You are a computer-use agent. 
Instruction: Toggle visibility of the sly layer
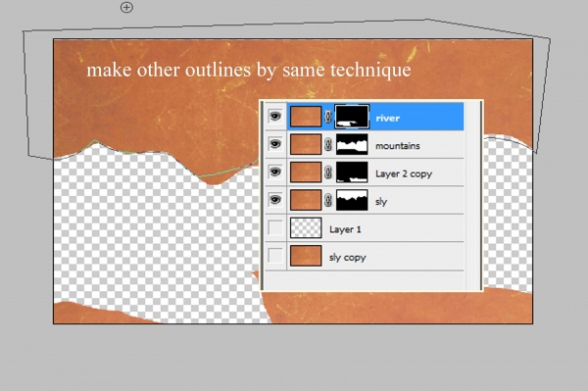275,200
